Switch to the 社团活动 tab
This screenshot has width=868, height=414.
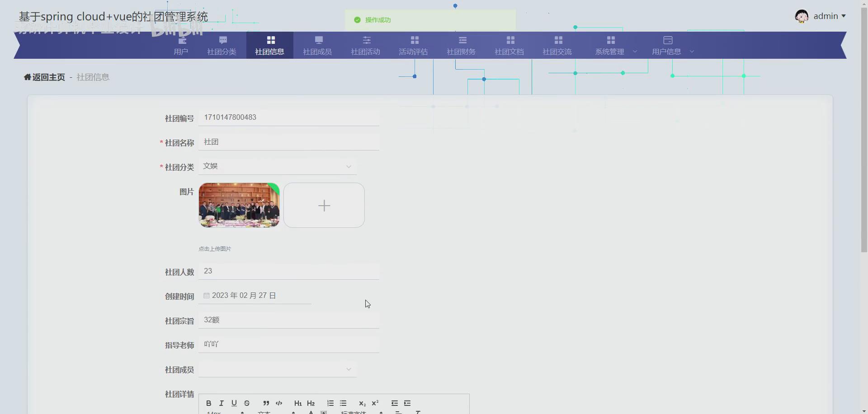tap(365, 45)
